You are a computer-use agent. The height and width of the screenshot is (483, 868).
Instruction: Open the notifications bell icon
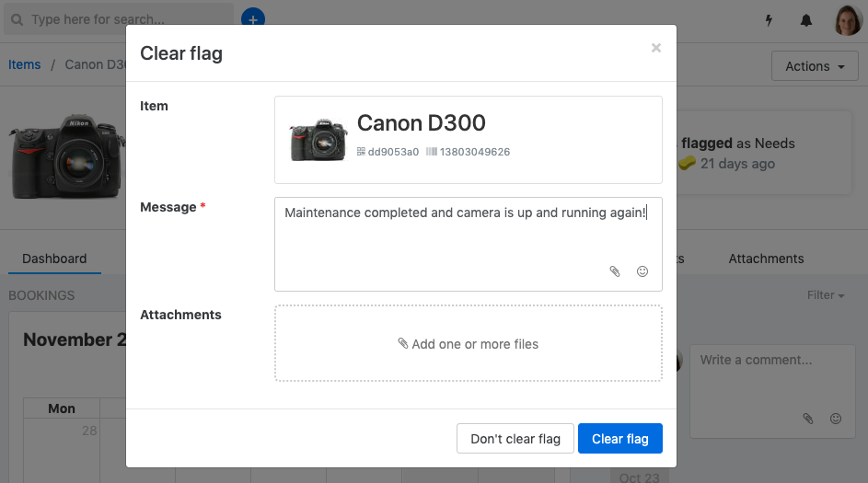coord(806,20)
